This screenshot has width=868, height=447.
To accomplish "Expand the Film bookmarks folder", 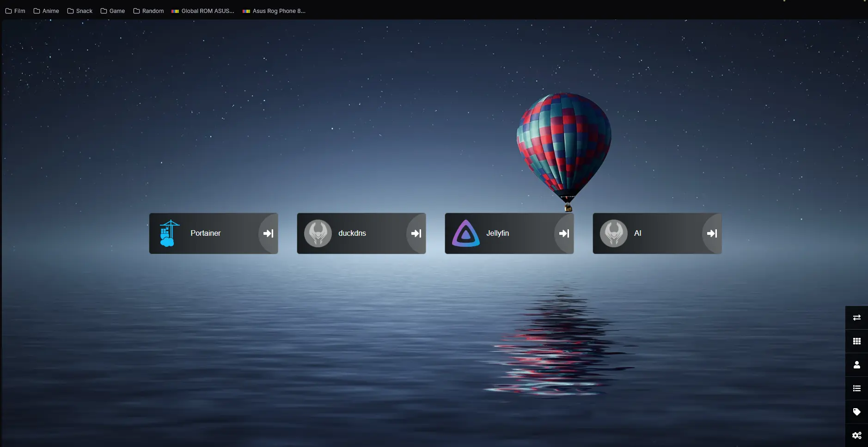I will pyautogui.click(x=15, y=11).
